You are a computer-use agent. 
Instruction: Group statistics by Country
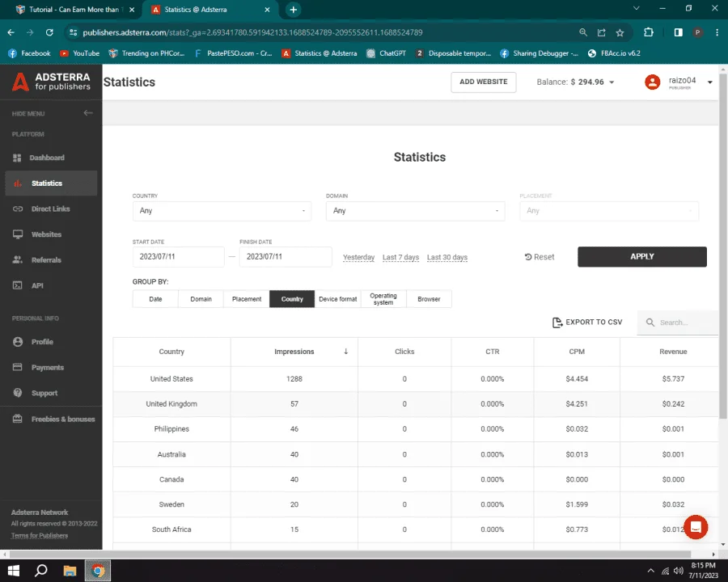pos(292,299)
